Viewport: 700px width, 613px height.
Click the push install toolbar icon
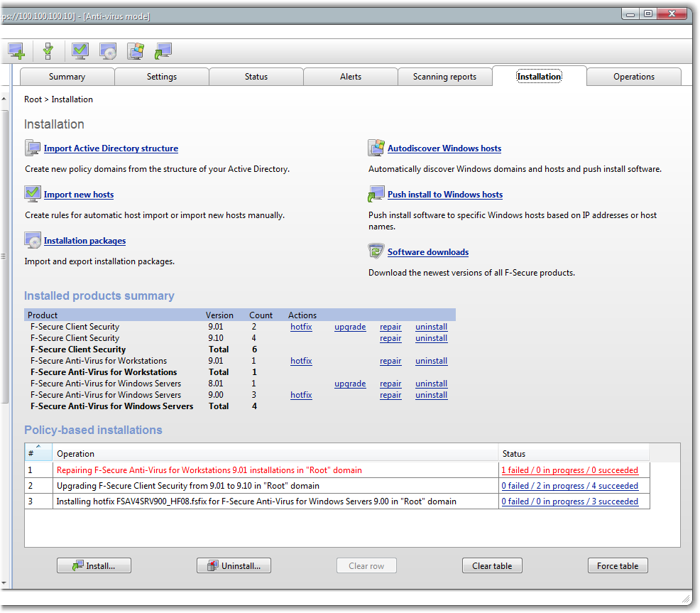tap(163, 51)
